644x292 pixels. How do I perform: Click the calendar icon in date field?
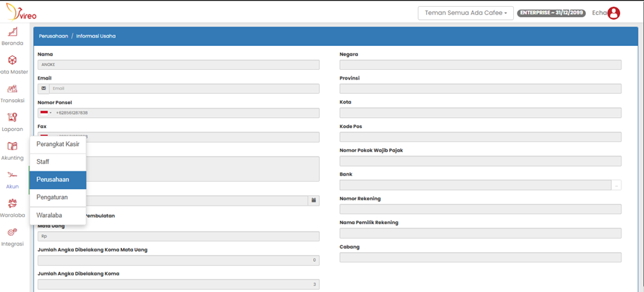tap(314, 201)
